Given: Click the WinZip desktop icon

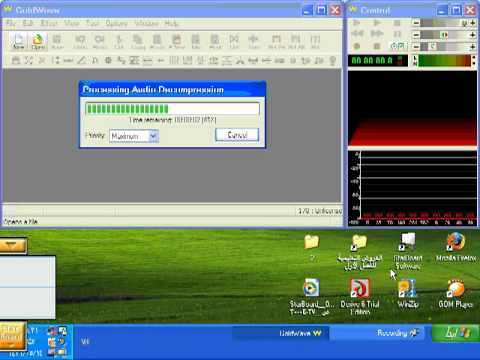Looking at the screenshot, I should point(407,293).
